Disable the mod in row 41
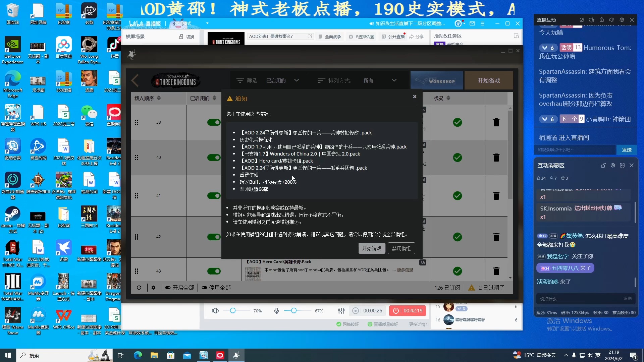The image size is (644, 362). [x=214, y=196]
